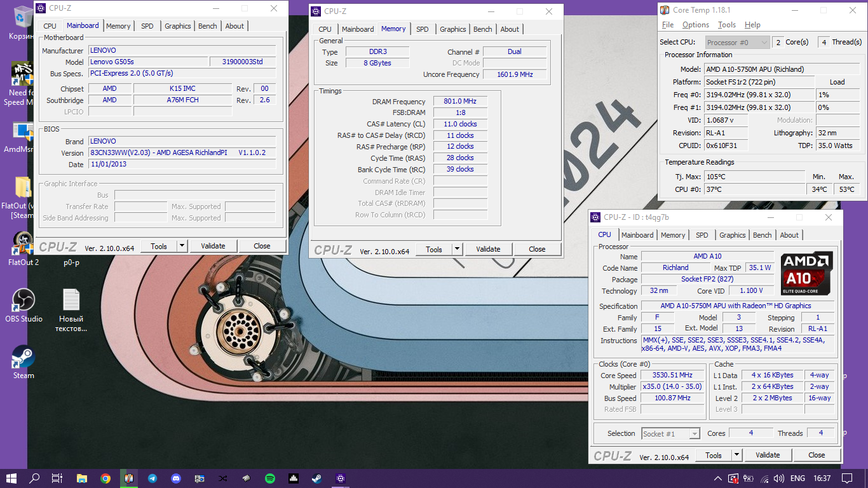Show hidden system tray icons
868x488 pixels.
[x=718, y=478]
